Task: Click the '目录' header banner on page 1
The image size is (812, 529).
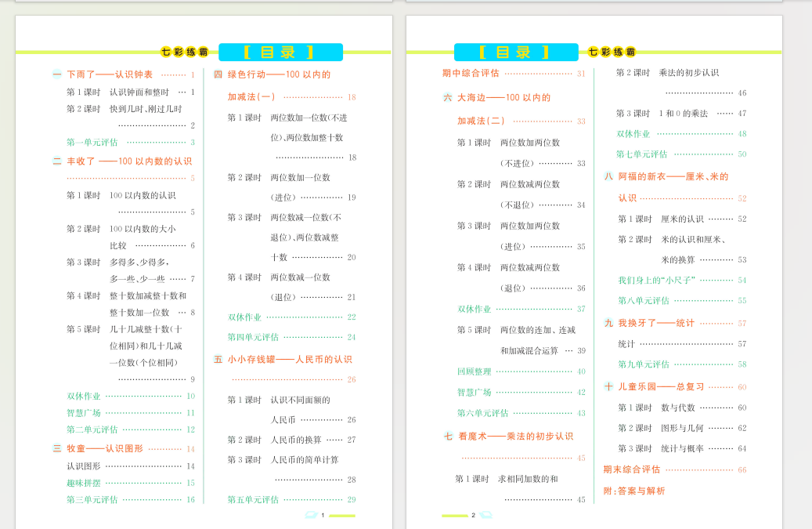Action: [x=280, y=52]
